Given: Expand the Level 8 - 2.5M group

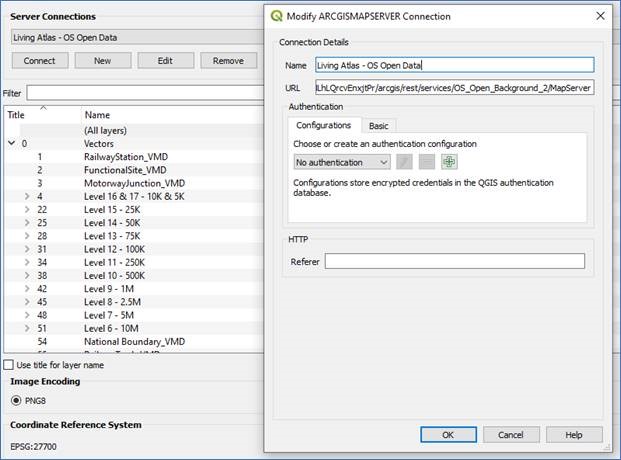Looking at the screenshot, I should [x=27, y=302].
